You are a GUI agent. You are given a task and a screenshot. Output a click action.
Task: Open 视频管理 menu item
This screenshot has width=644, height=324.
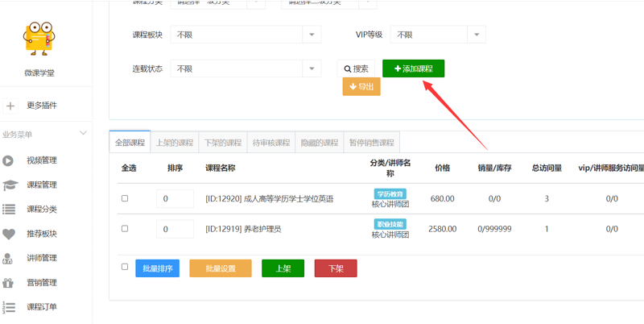tap(42, 160)
